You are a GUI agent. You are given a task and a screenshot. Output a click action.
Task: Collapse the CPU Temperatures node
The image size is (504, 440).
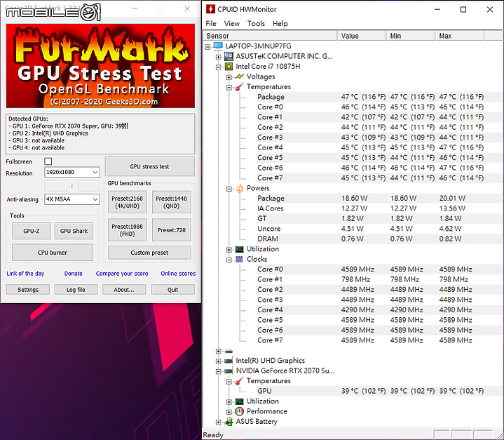tap(229, 88)
